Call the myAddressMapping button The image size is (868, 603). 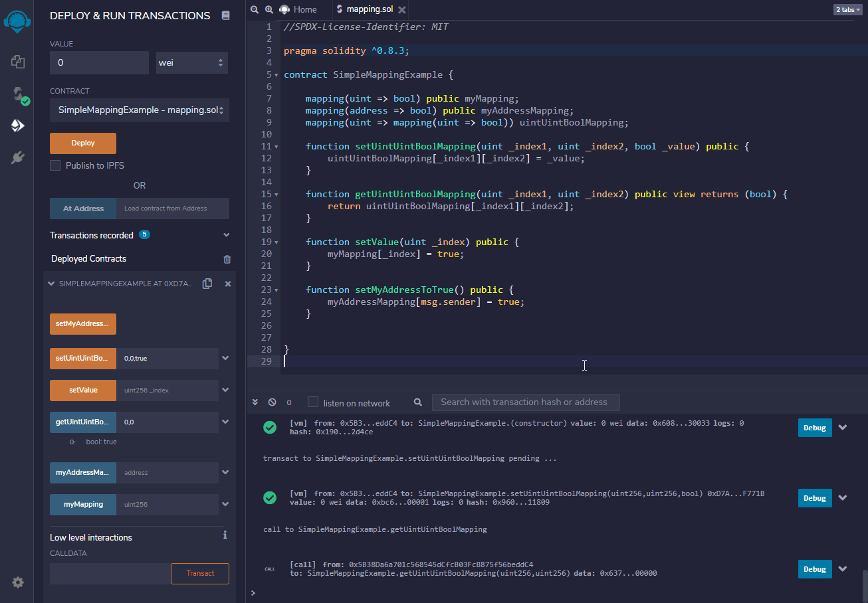(83, 472)
